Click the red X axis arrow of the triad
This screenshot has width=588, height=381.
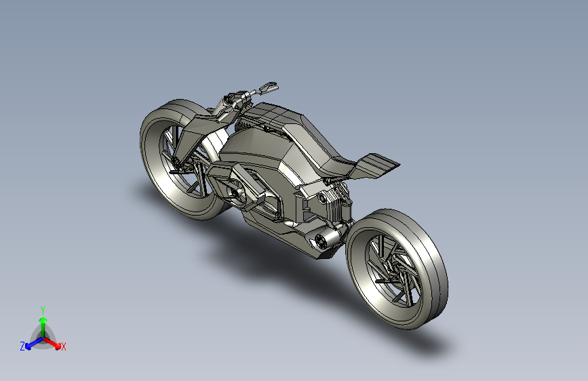point(52,343)
